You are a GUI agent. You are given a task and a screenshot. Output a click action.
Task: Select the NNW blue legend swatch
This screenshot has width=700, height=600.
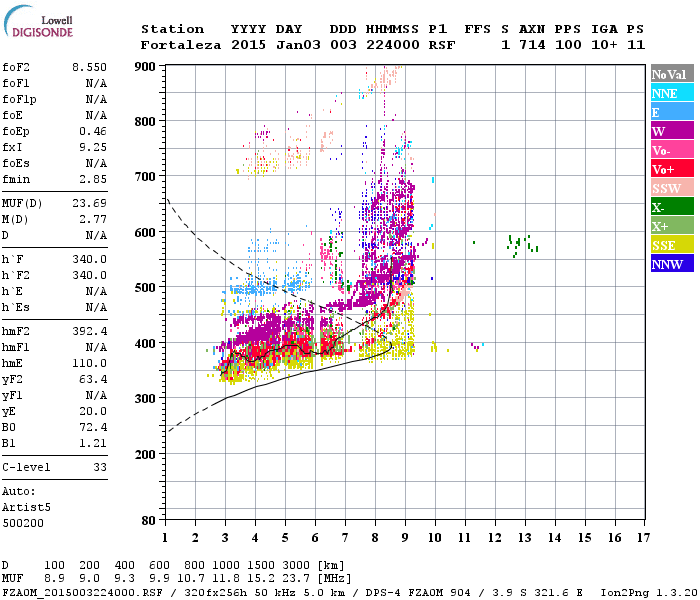pyautogui.click(x=672, y=263)
